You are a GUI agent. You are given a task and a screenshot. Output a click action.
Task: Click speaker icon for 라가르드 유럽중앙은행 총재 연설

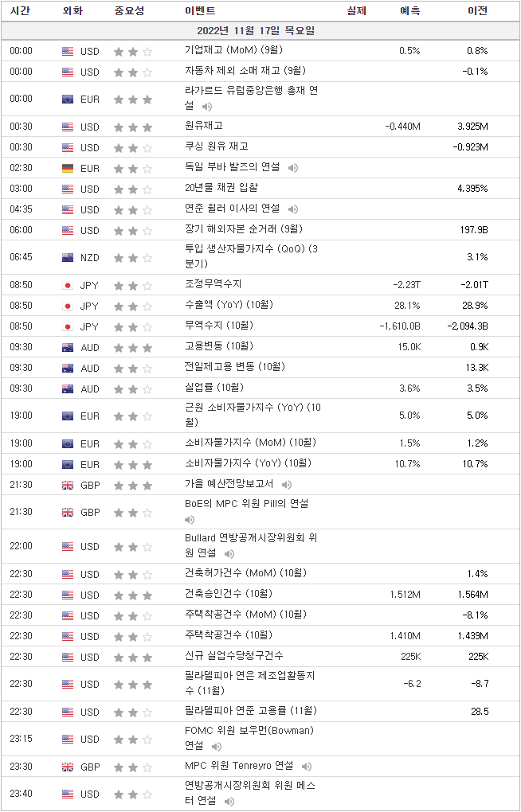point(207,107)
